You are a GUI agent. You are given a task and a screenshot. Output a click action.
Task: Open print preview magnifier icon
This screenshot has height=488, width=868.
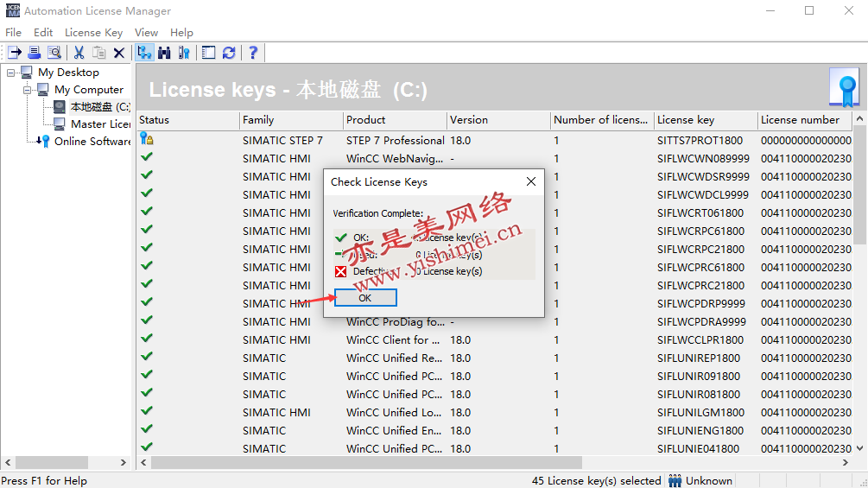(x=54, y=53)
